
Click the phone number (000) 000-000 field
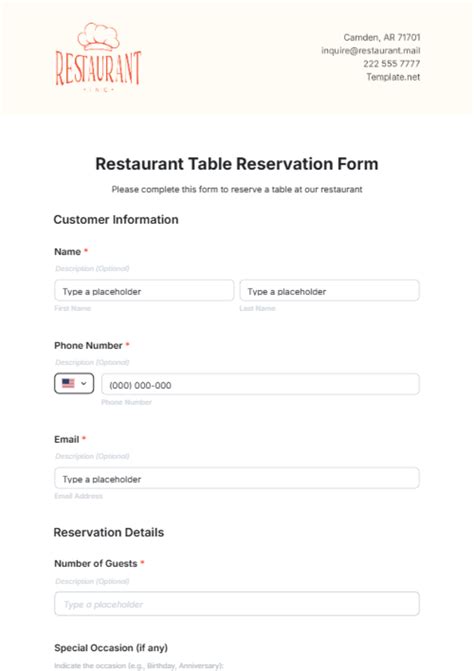click(x=261, y=385)
